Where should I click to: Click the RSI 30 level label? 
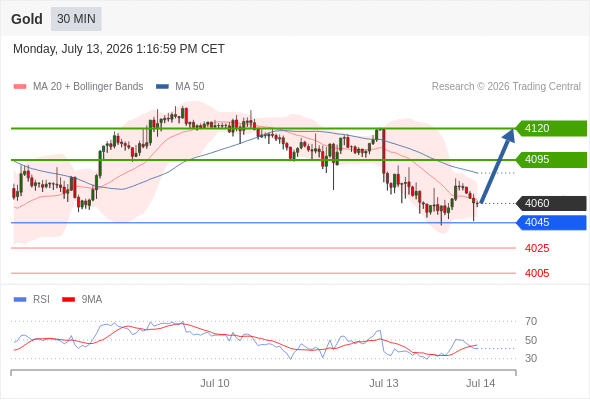pos(531,358)
